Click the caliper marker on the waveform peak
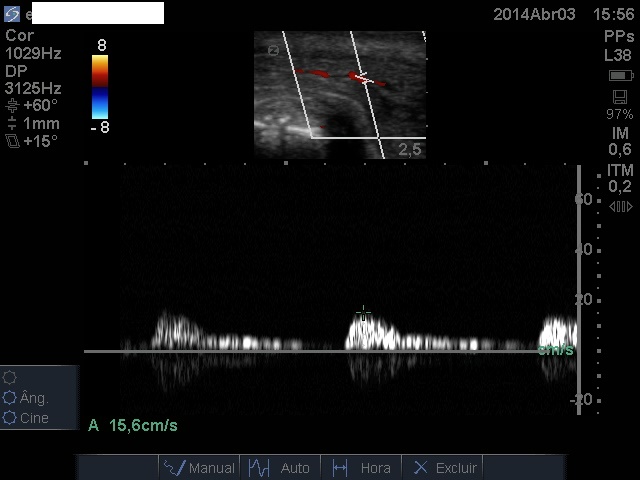Screen dimensions: 640x480 (x=364, y=313)
